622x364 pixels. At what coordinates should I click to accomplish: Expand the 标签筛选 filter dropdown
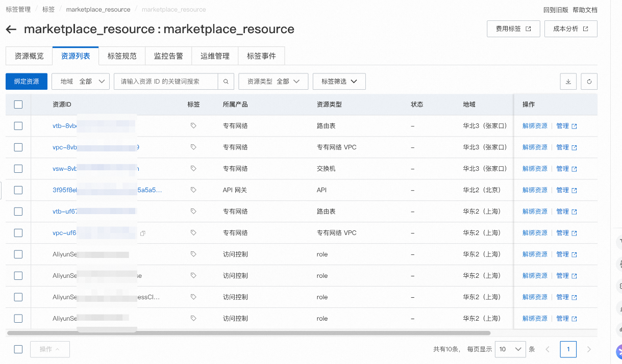pos(339,82)
